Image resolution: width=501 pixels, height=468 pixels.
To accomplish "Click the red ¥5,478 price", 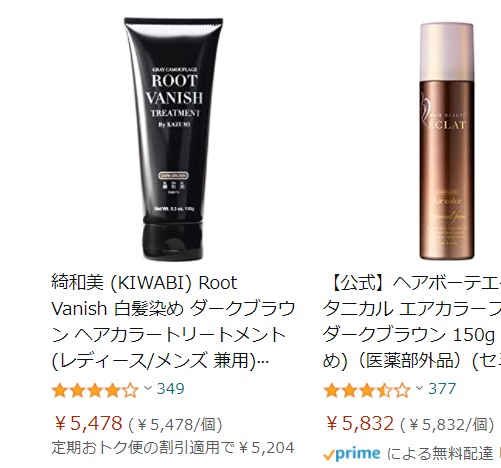I will 88,423.
